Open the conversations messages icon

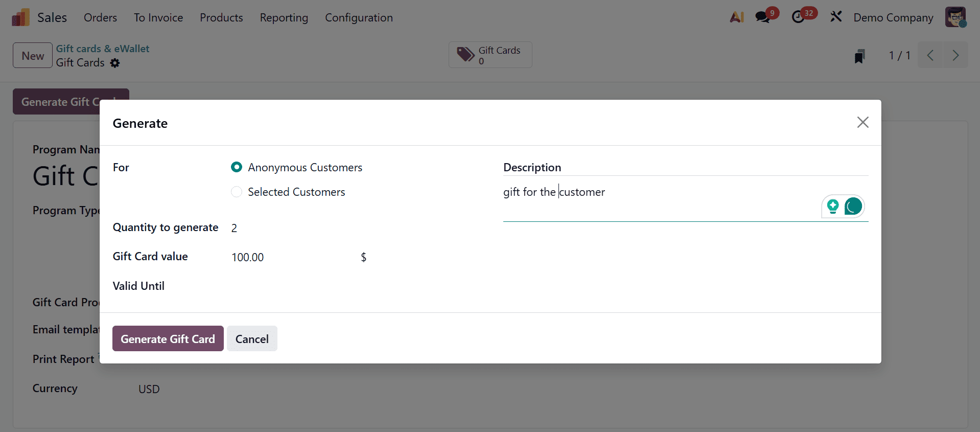(763, 17)
